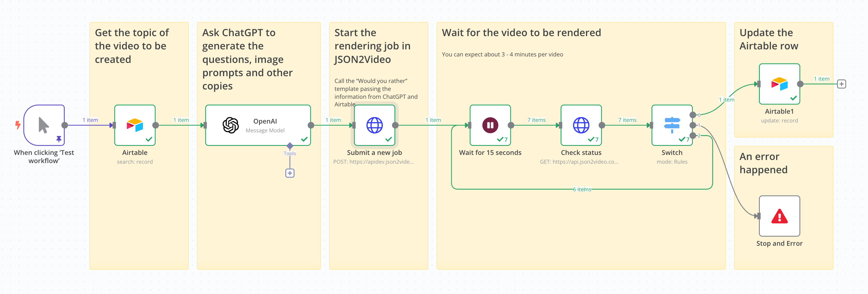Click the trigger node output connector
868x294 pixels.
tap(65, 125)
